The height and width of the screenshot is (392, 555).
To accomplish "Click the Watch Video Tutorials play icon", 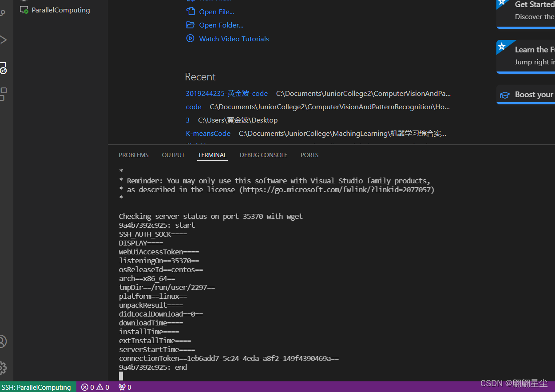I will click(x=190, y=38).
